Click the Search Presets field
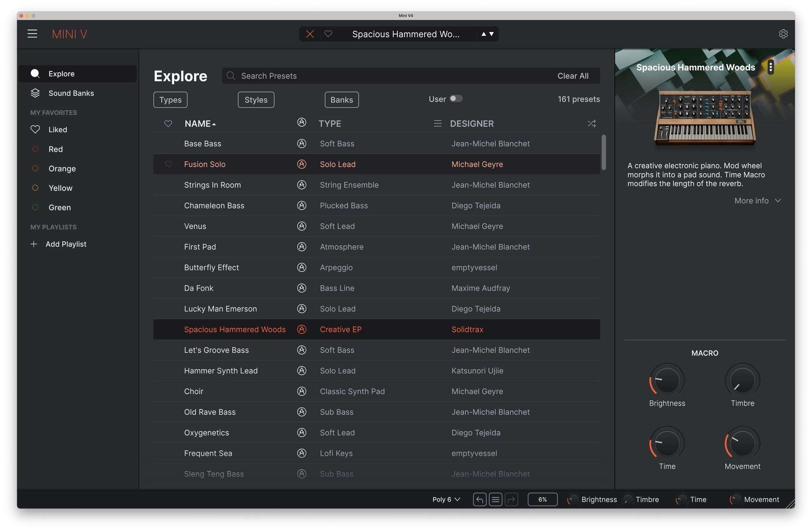This screenshot has width=812, height=531. tap(365, 76)
